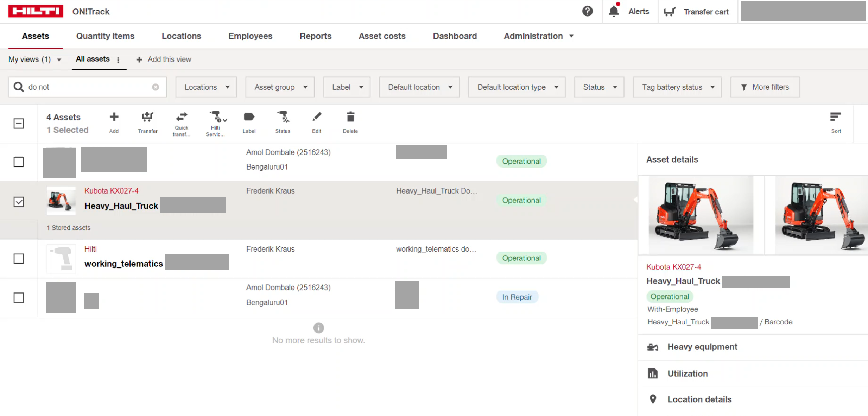Open the Reports tab
868x416 pixels.
315,36
